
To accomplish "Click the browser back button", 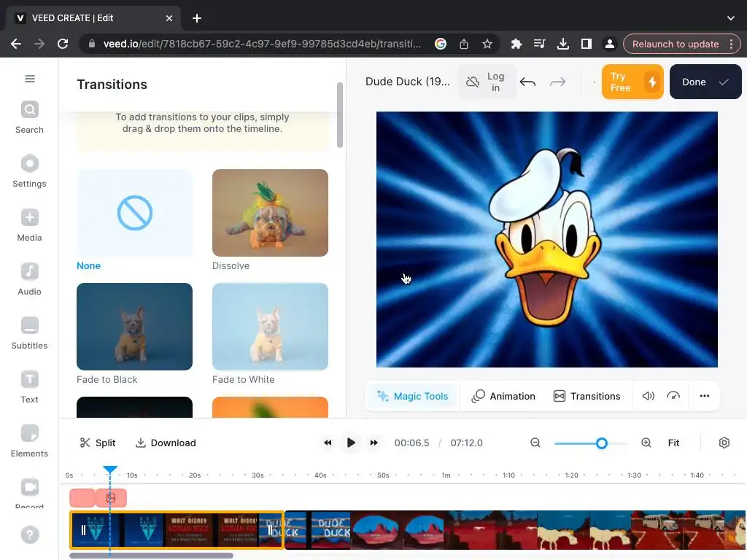I will (x=16, y=44).
